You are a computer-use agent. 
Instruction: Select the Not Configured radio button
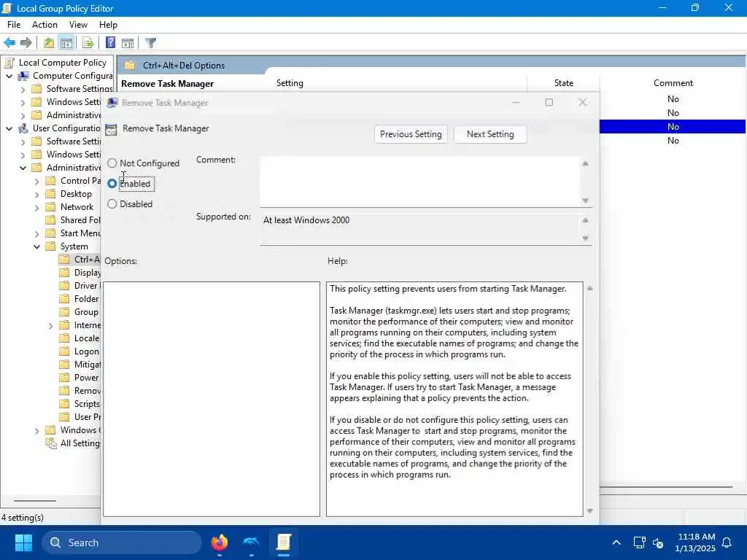112,163
